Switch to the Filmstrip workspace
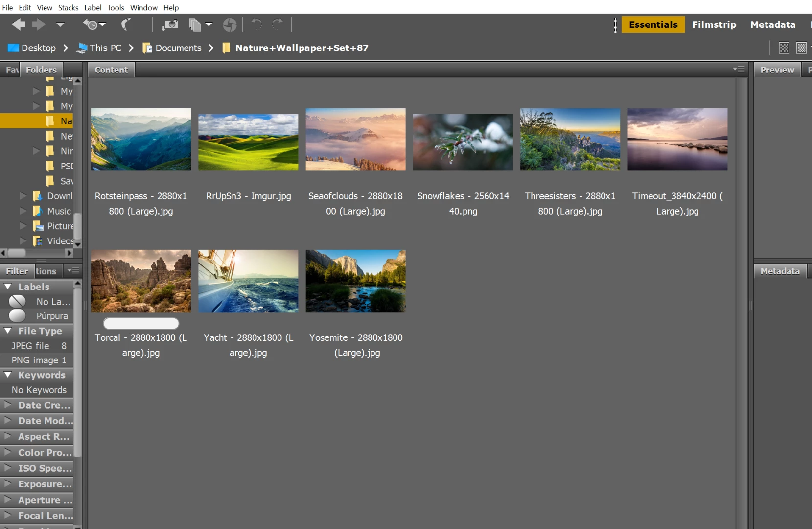This screenshot has height=529, width=812. click(x=714, y=24)
